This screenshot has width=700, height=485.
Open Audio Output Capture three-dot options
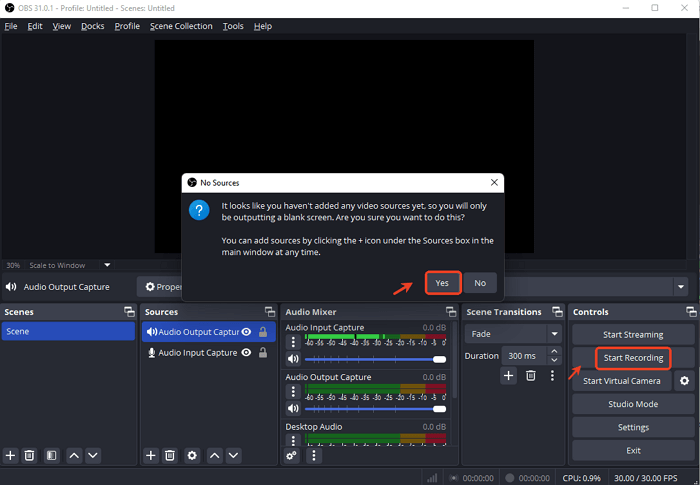click(x=293, y=392)
